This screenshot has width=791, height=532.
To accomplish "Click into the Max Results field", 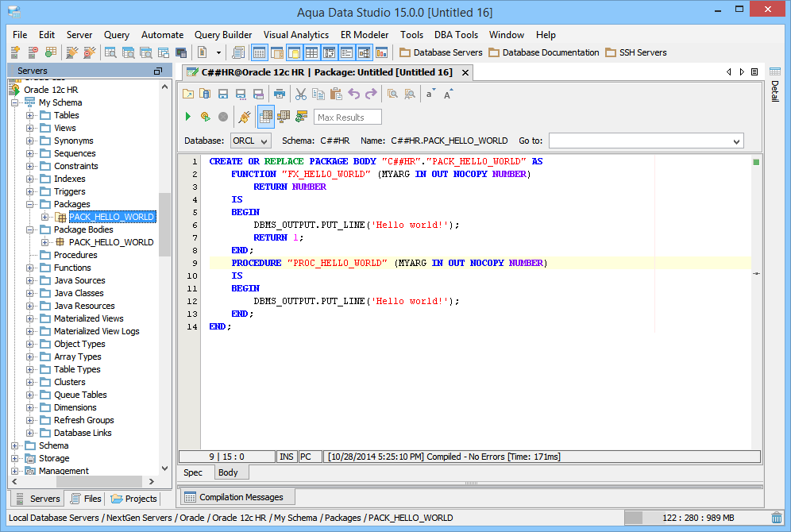I will pyautogui.click(x=348, y=118).
